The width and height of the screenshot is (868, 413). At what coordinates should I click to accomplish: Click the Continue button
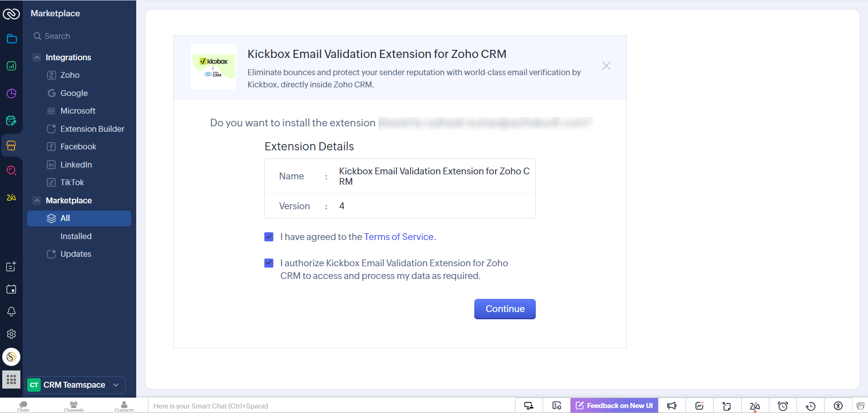pyautogui.click(x=505, y=309)
